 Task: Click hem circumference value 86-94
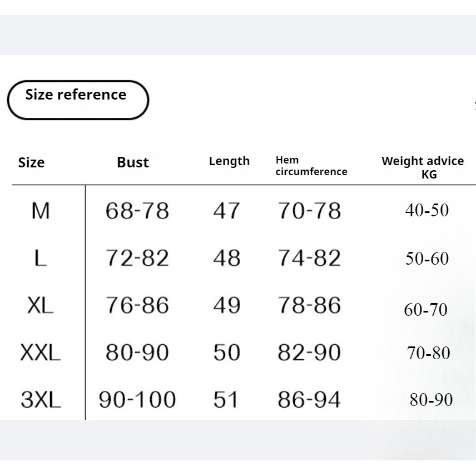[309, 400]
